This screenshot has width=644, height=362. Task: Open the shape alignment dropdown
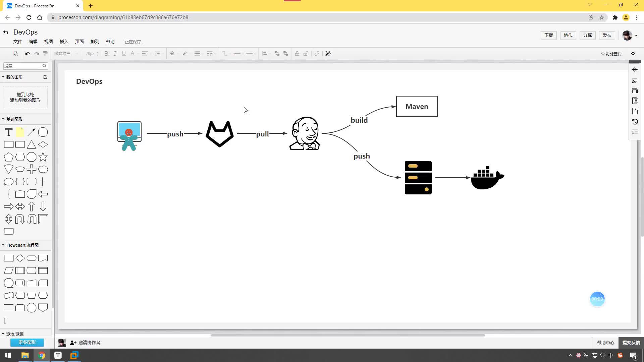point(265,54)
